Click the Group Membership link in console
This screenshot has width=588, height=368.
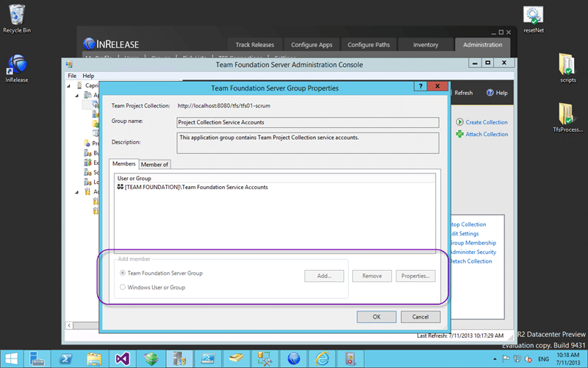(473, 243)
